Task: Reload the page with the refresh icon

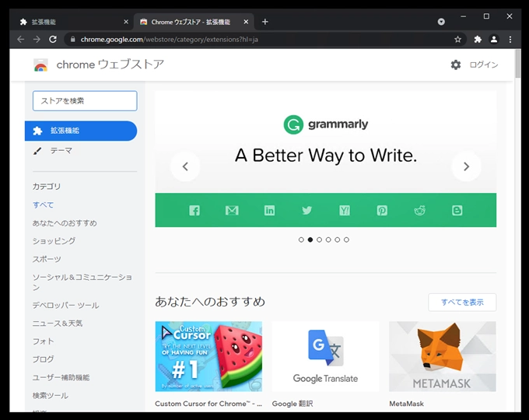Action: pos(53,40)
